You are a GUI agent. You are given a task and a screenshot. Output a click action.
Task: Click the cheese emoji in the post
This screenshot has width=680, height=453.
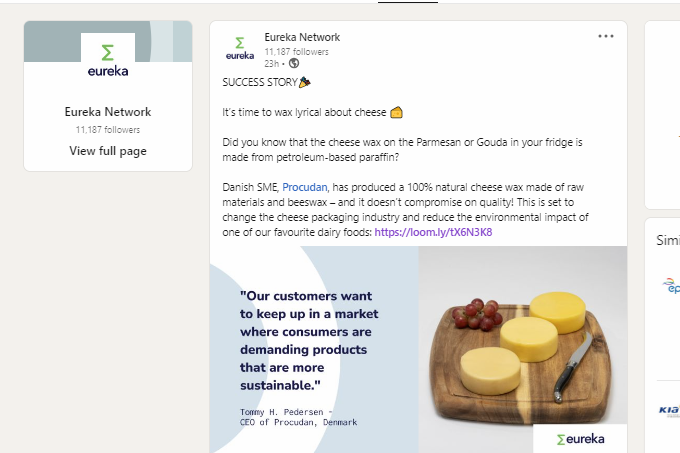click(396, 112)
